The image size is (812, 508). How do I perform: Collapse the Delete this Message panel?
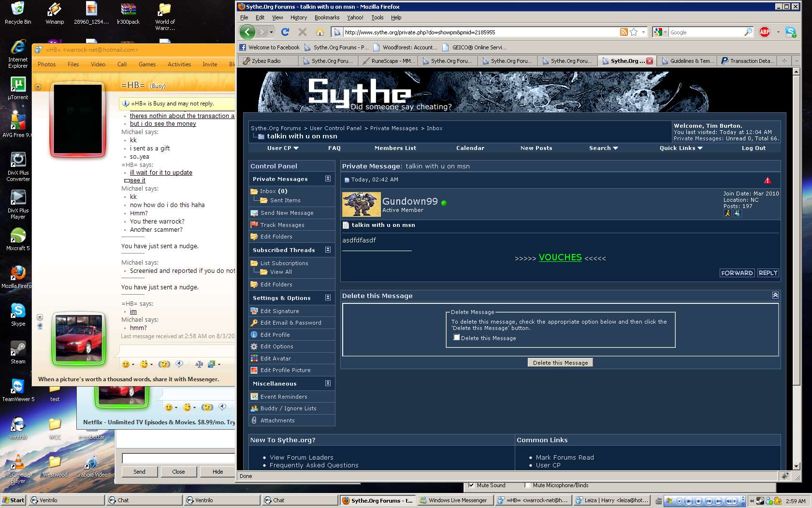pos(775,295)
